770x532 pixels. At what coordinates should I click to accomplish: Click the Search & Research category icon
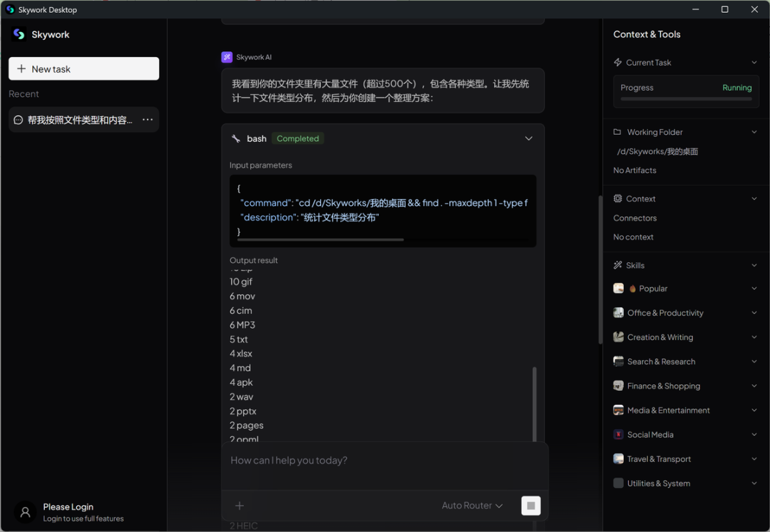[x=619, y=362]
